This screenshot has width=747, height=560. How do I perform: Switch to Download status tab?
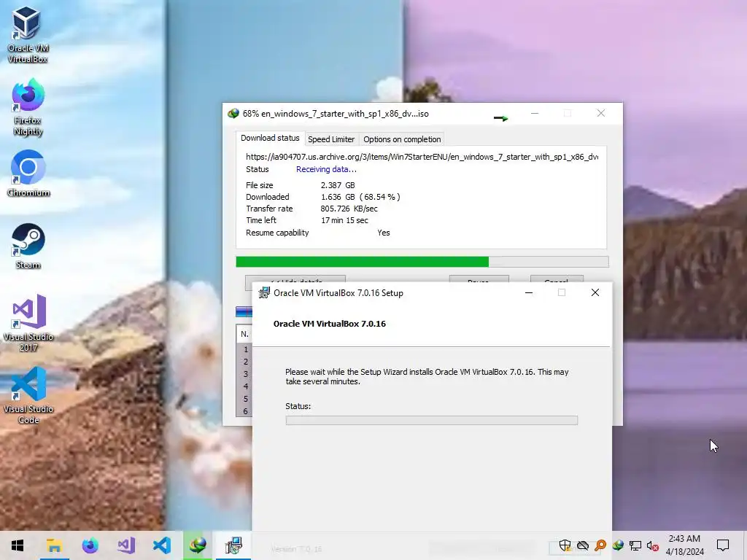270,138
